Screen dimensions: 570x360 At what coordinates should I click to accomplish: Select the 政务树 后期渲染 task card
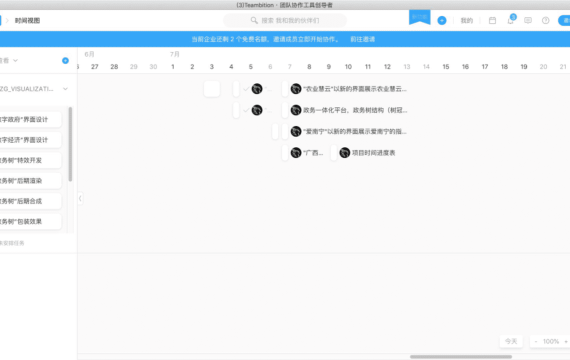pyautogui.click(x=30, y=181)
